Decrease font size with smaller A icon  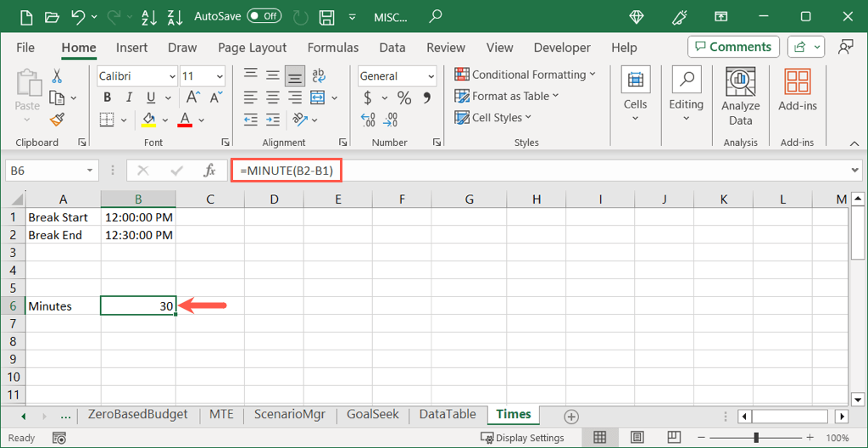pos(214,98)
